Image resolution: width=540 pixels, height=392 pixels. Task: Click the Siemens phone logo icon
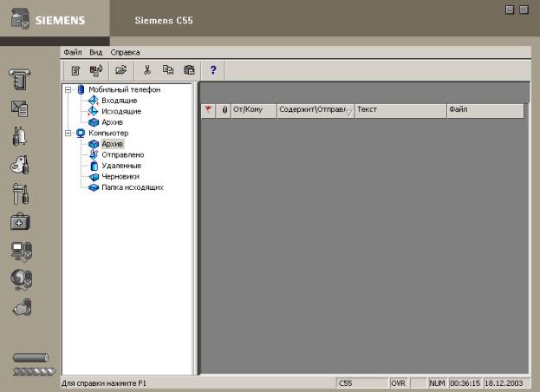(20, 18)
